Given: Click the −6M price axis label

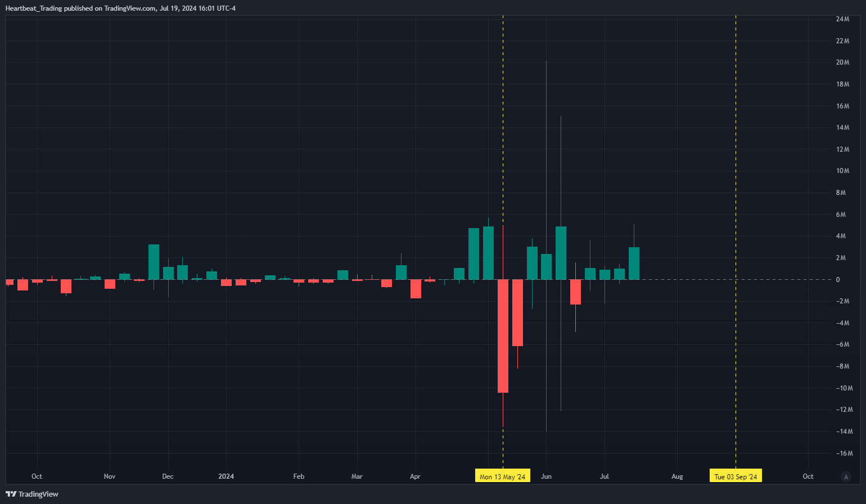Looking at the screenshot, I should [842, 344].
